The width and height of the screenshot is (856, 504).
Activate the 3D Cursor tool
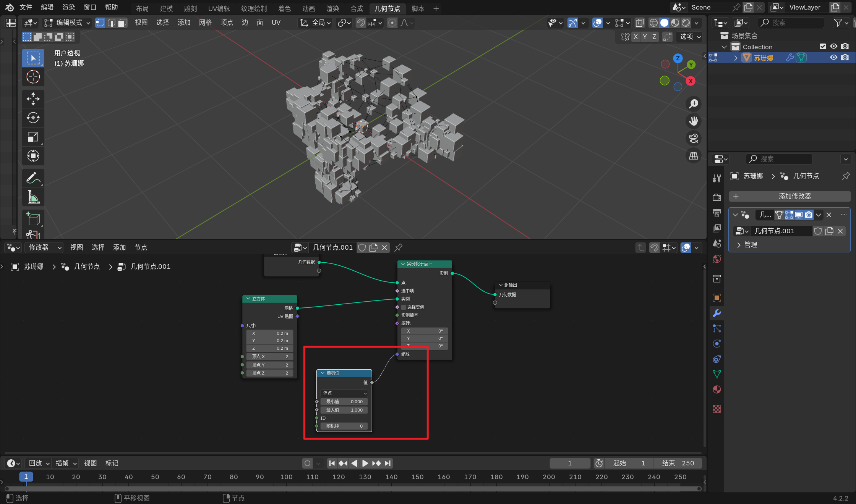33,77
